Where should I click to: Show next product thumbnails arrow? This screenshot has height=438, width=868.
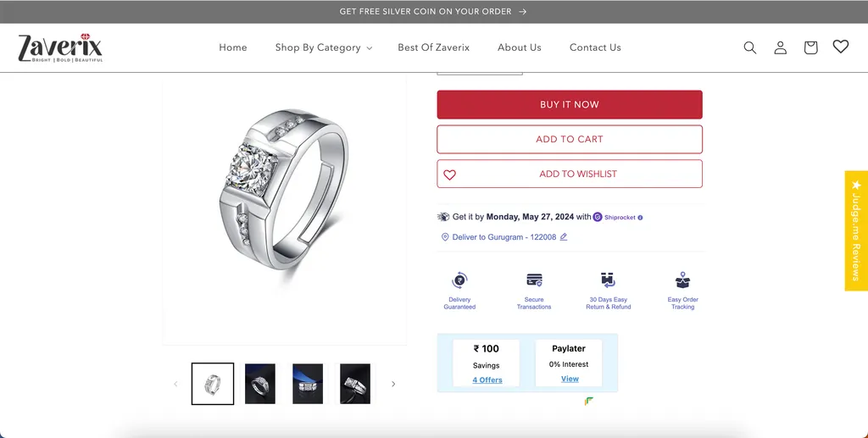(393, 384)
